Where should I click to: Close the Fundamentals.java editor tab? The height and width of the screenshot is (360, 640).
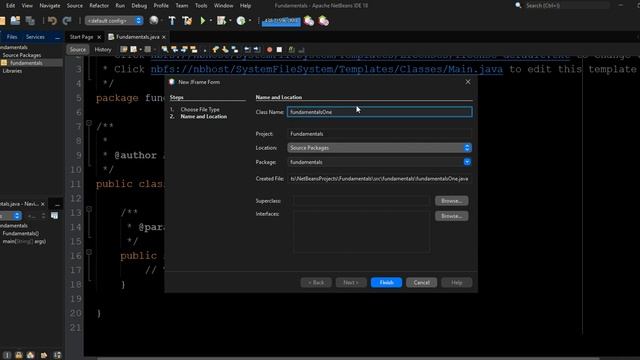pyautogui.click(x=164, y=37)
